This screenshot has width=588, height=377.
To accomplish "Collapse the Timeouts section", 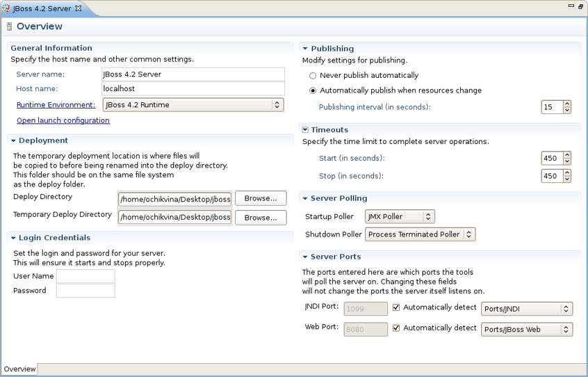I will (305, 130).
